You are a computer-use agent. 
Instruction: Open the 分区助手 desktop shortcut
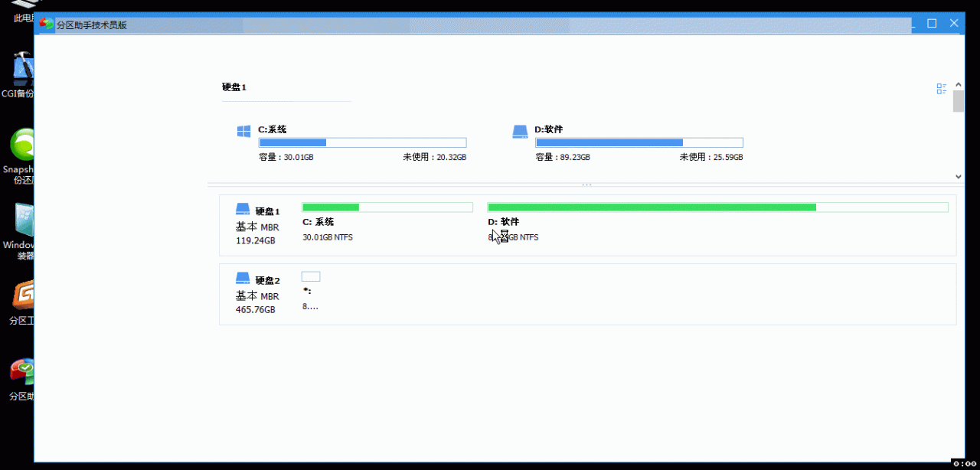click(20, 380)
